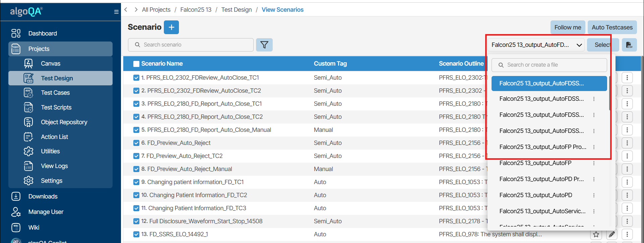Viewport: 644px width, 243px height.
Task: Open Falcon25 13 breadcrumb link
Action: click(196, 10)
